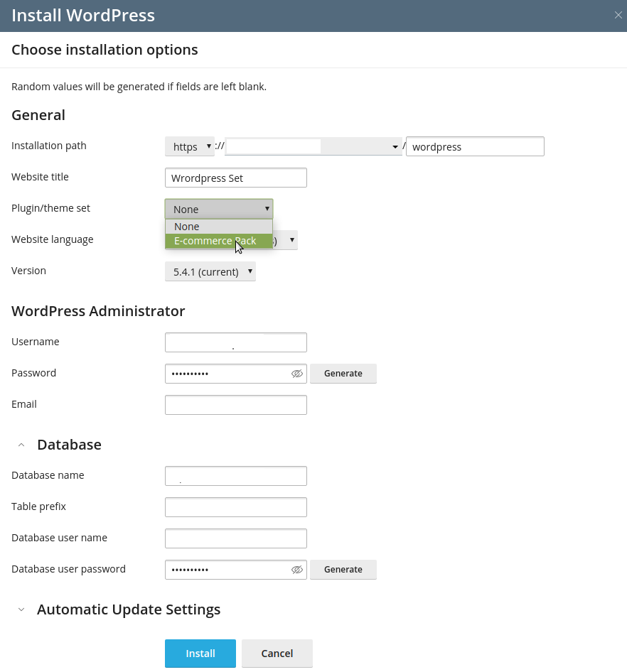This screenshot has width=627, height=672.
Task: Focus the Database user name field
Action: pyautogui.click(x=235, y=538)
